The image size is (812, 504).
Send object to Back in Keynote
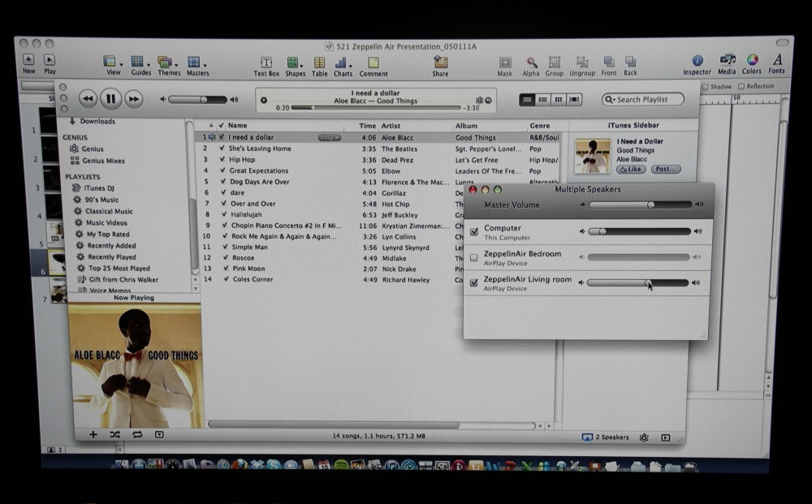click(630, 62)
